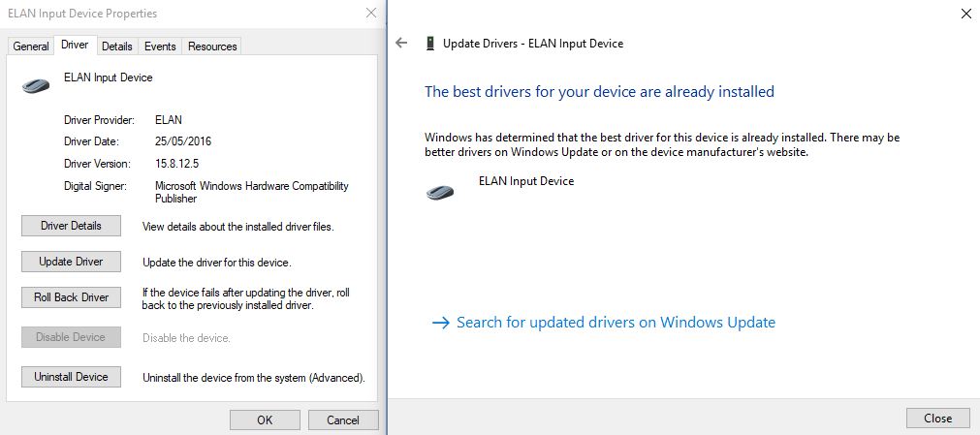
Task: Click 'Uninstall the device from the system (Advanced).'
Action: (254, 378)
